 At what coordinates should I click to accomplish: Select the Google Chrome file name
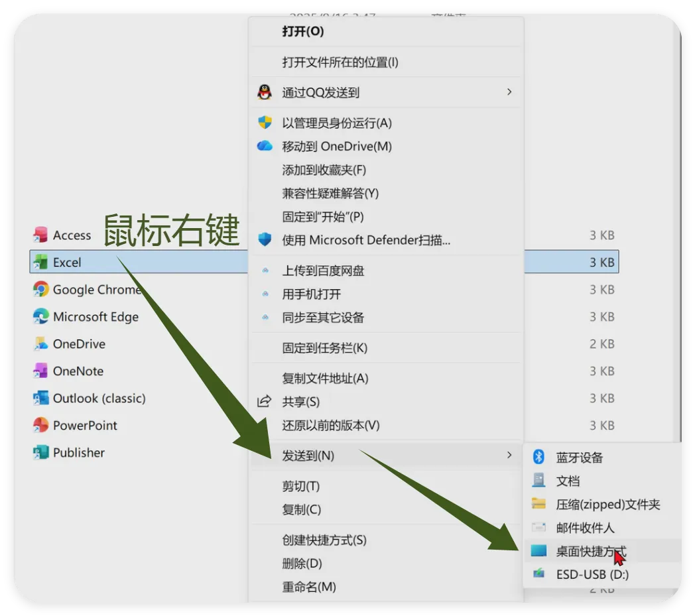click(x=97, y=289)
